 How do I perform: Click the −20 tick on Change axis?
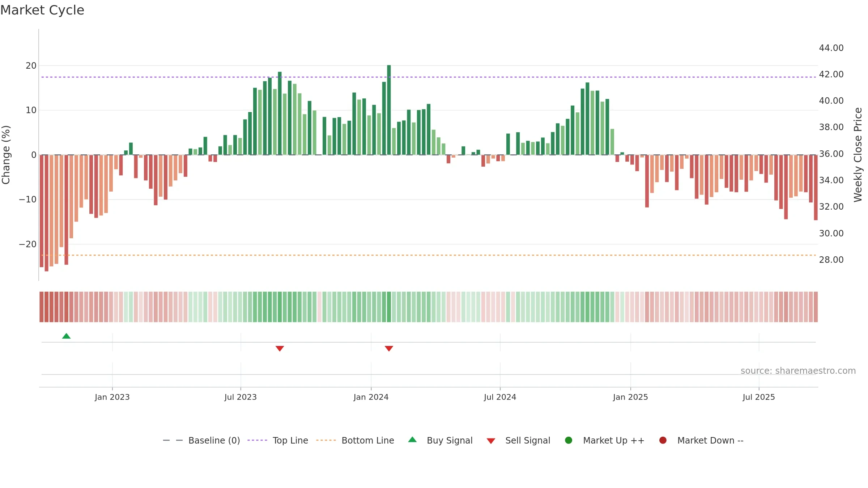pos(28,244)
